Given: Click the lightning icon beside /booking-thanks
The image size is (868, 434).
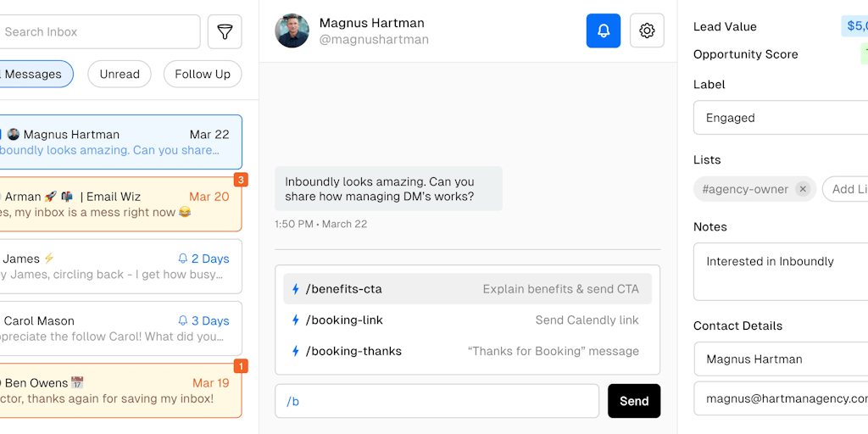Looking at the screenshot, I should click(296, 351).
